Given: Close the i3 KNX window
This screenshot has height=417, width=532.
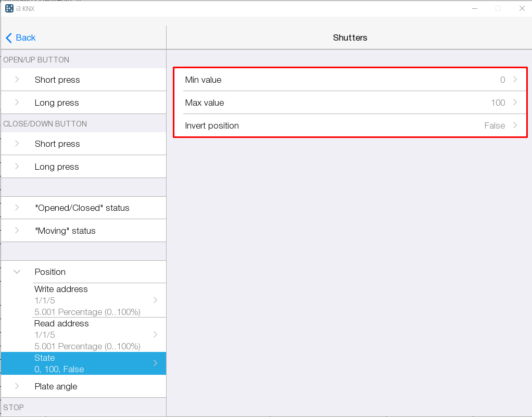Looking at the screenshot, I should click(522, 8).
